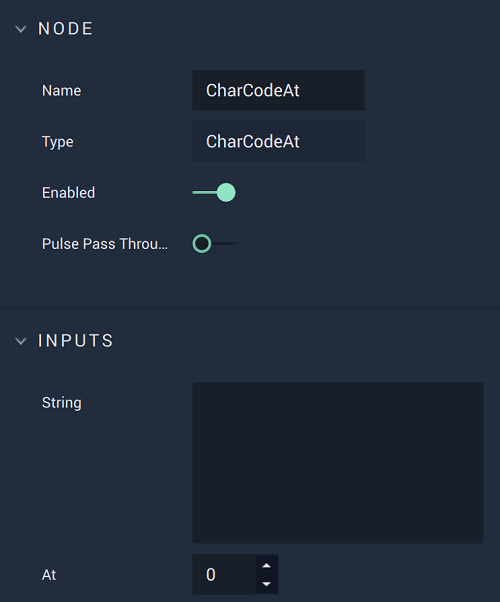Viewport: 500px width, 602px height.
Task: Click the Enabled label
Action: pyautogui.click(x=68, y=193)
